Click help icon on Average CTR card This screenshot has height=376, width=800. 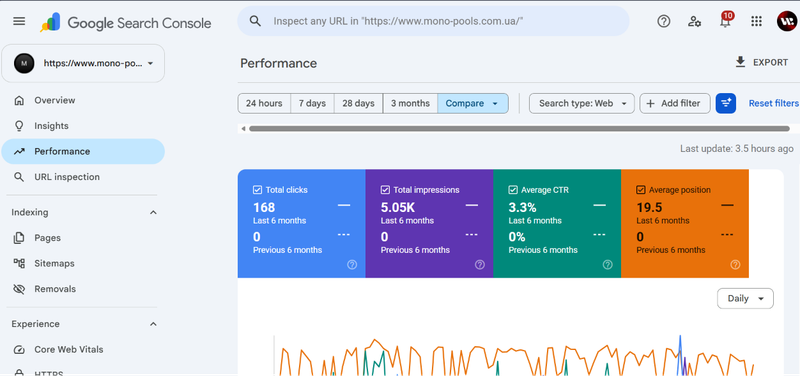608,264
